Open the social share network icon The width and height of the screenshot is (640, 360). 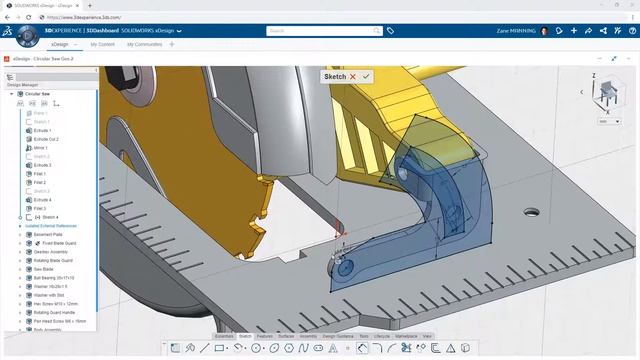click(x=603, y=31)
